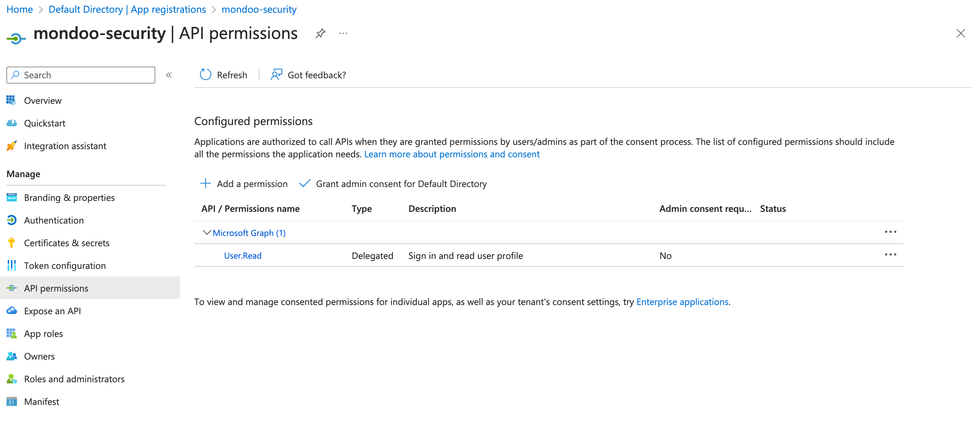This screenshot has width=980, height=423.
Task: Select the Certificates & secrets key icon
Action: (11, 242)
